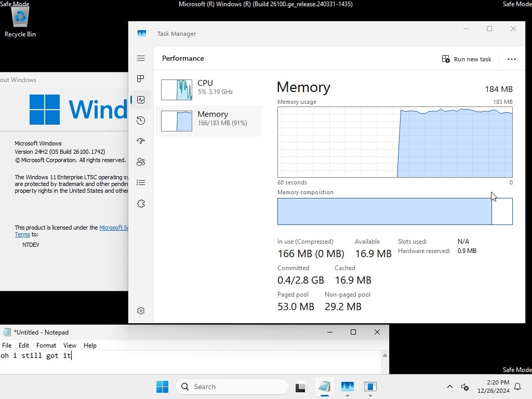Viewport: 532px width, 399px height.
Task: Go to Processes page in sidebar
Action: point(141,79)
